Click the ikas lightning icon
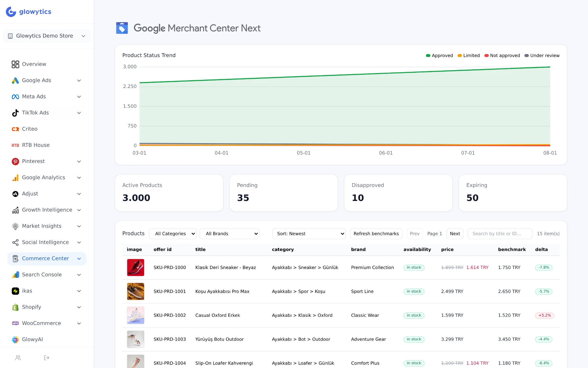Screen dimensions: 588x368 click(15, 291)
